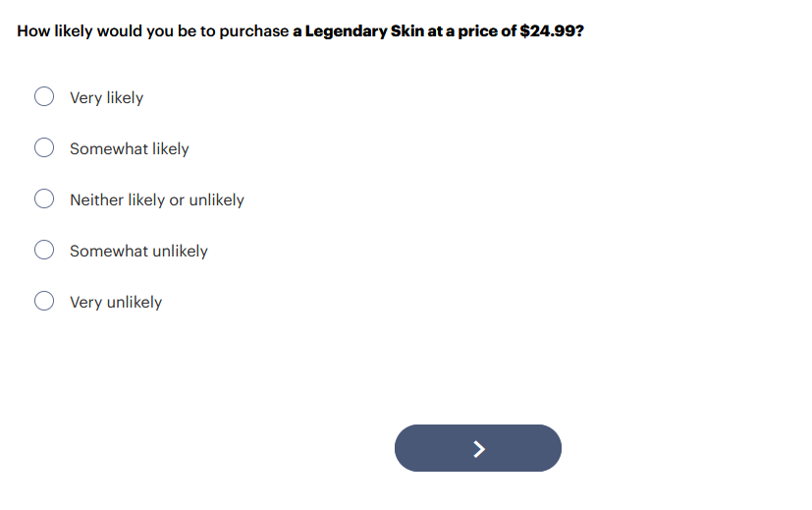Click the "Somewhat unlikely" label text
812x510 pixels.
tap(138, 251)
